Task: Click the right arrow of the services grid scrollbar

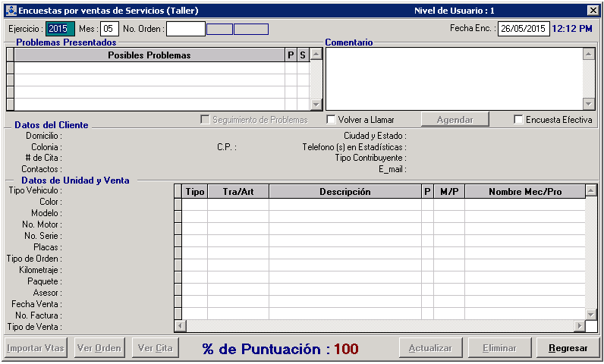Action: tap(580, 326)
